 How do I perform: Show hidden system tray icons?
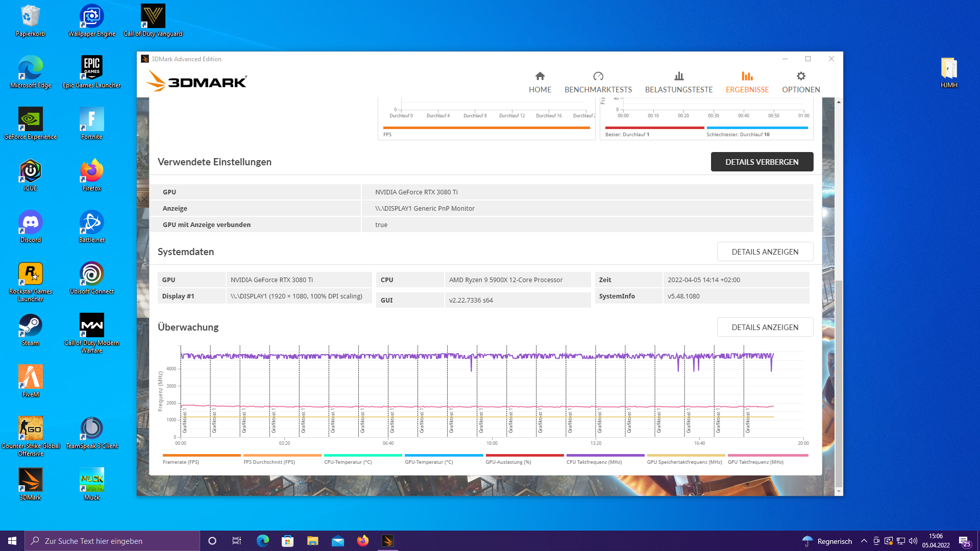(x=864, y=541)
